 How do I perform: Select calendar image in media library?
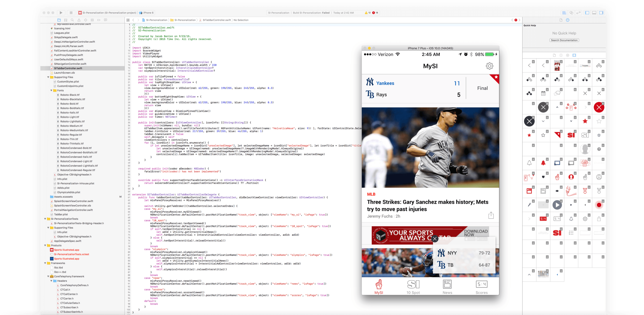tap(543, 93)
